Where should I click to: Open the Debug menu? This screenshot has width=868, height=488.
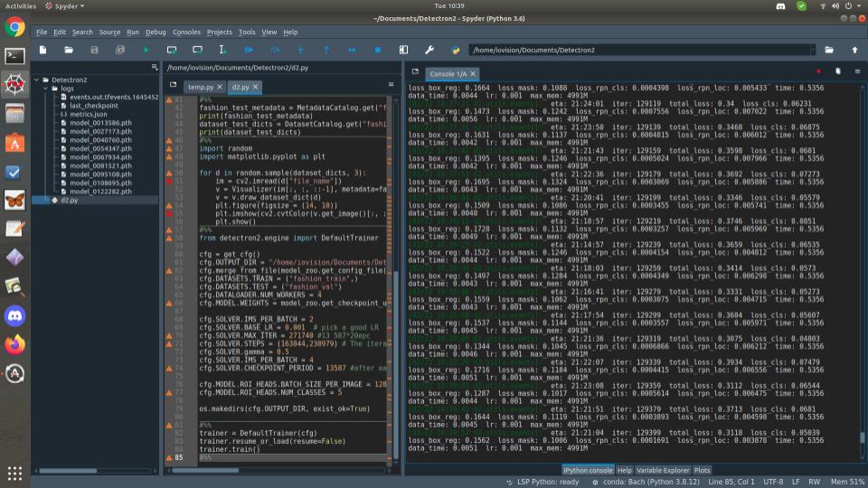tap(156, 33)
